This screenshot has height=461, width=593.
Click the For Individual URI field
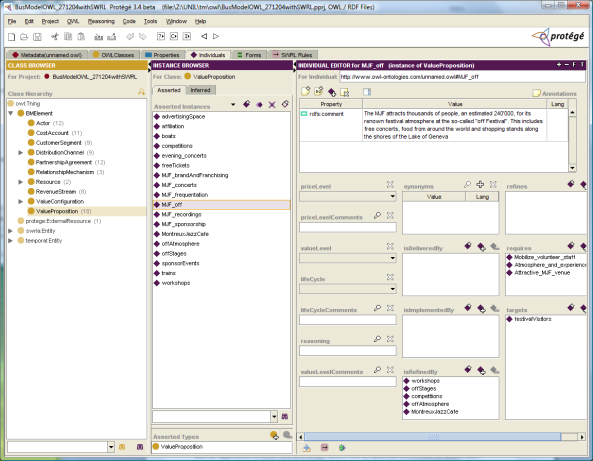click(x=462, y=77)
